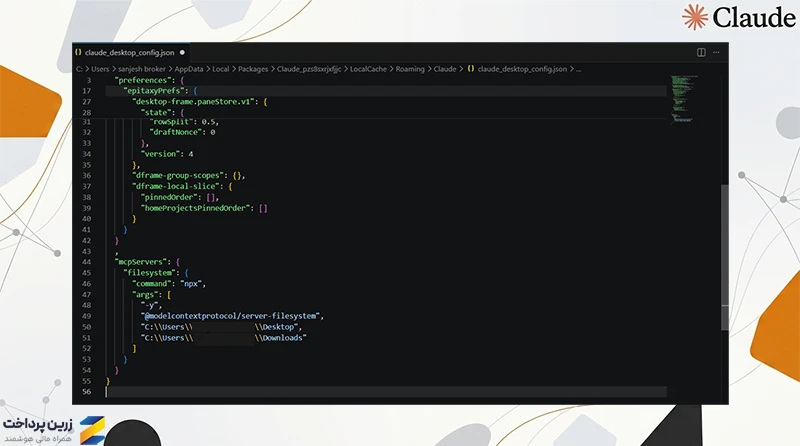Open the Local breadcrumb segment

coord(220,69)
